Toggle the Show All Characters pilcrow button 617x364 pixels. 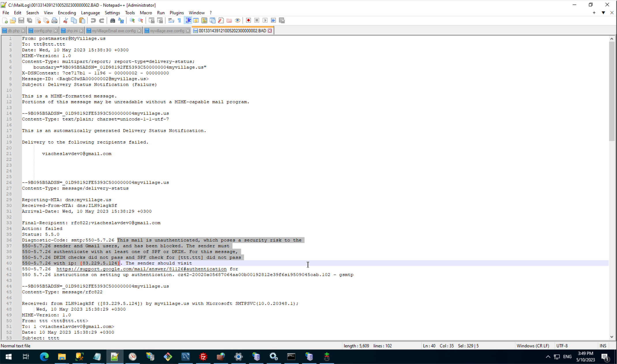[x=179, y=20]
